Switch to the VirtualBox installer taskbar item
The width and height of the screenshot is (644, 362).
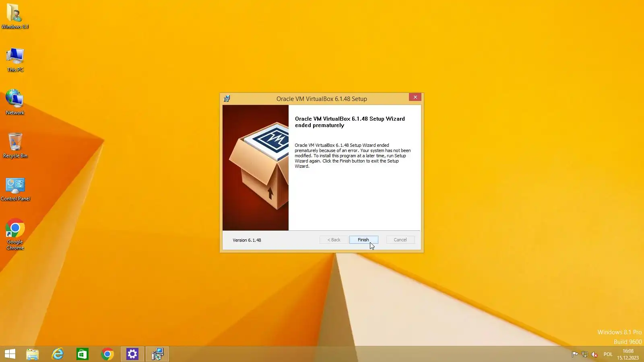tap(157, 354)
